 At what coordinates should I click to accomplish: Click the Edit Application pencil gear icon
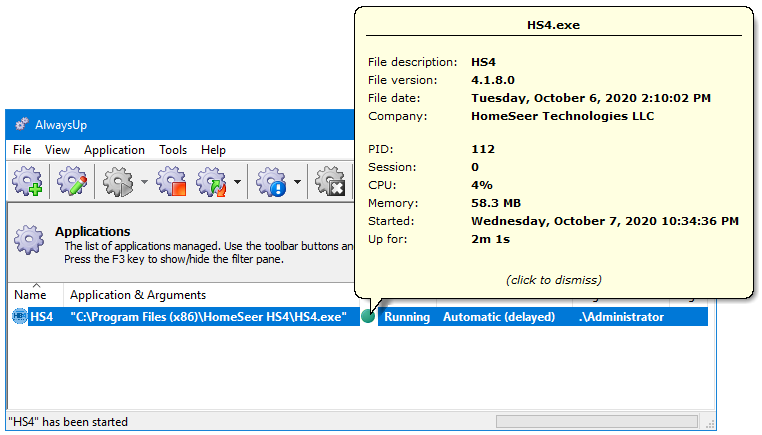72,181
